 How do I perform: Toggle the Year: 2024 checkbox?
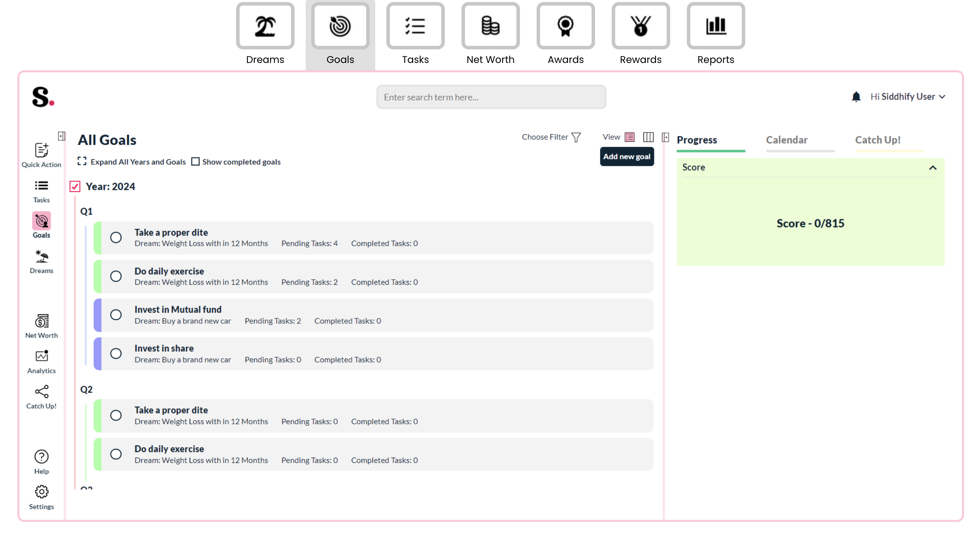[x=75, y=186]
